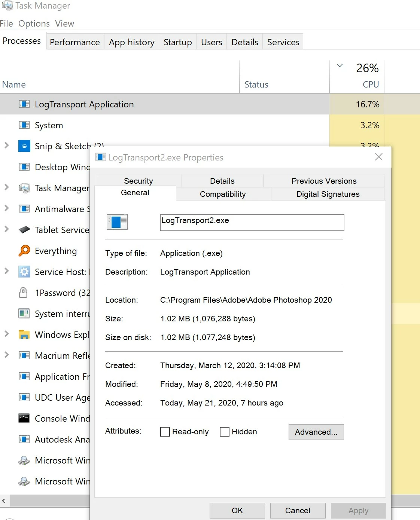
Task: Click the OK button
Action: 237,510
